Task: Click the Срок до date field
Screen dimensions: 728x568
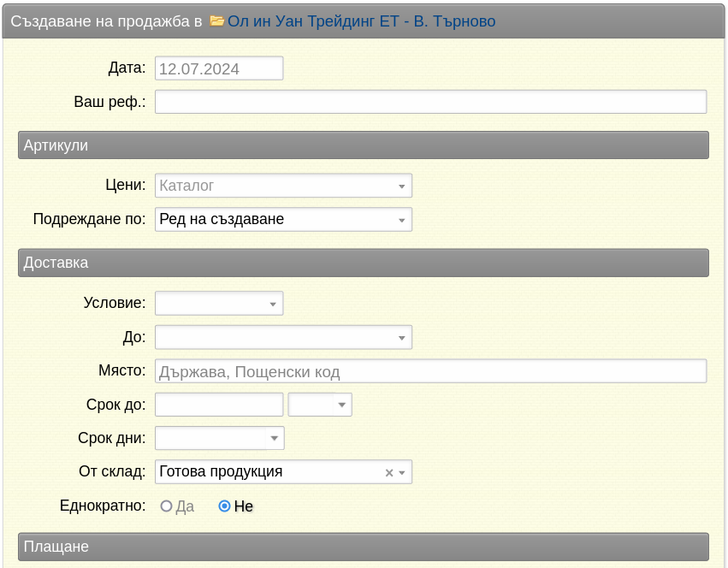Action: 219,405
